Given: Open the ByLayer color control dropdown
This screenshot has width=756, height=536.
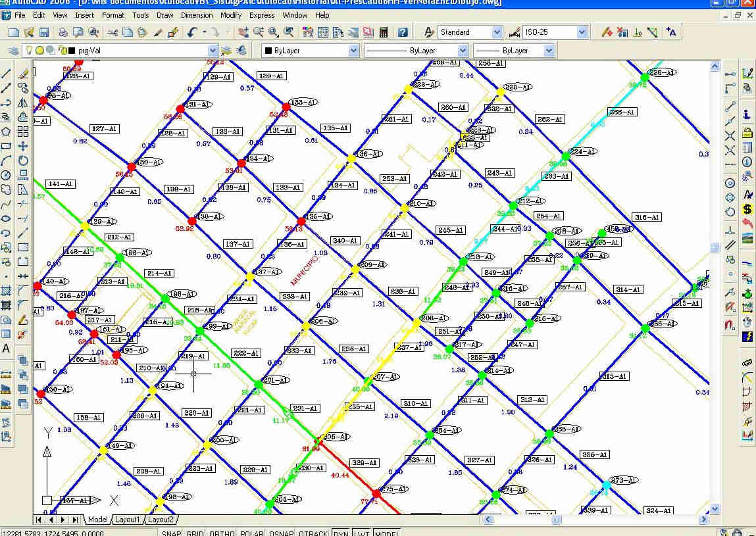Looking at the screenshot, I should pyautogui.click(x=353, y=51).
